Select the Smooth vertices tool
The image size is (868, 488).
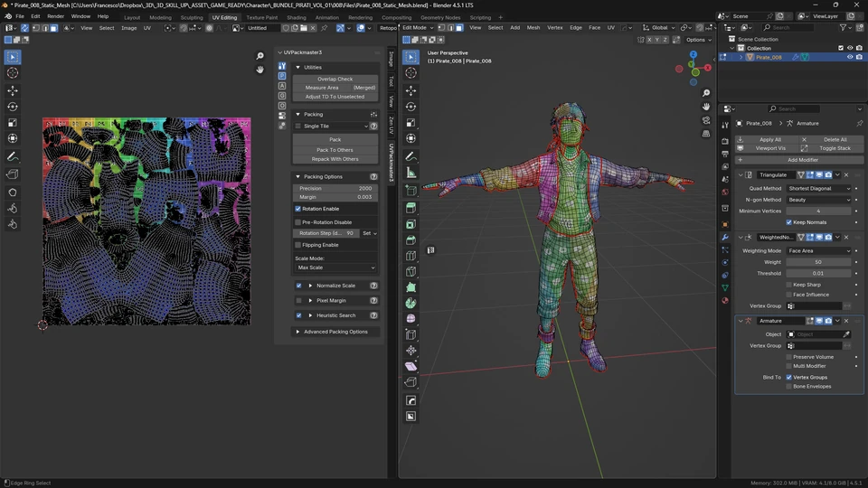point(410,319)
